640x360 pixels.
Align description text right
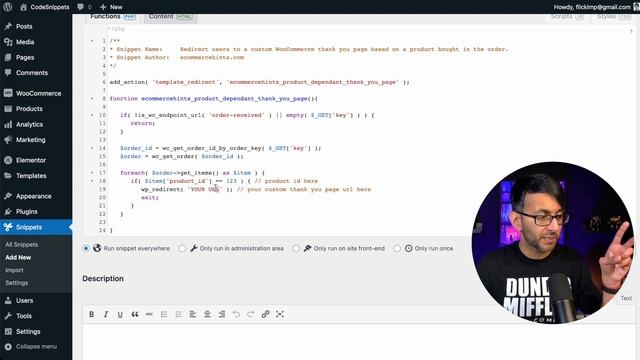[222, 314]
